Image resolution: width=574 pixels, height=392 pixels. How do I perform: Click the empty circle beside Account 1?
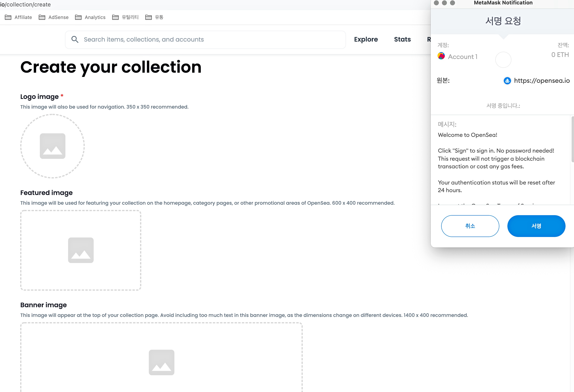(x=503, y=60)
